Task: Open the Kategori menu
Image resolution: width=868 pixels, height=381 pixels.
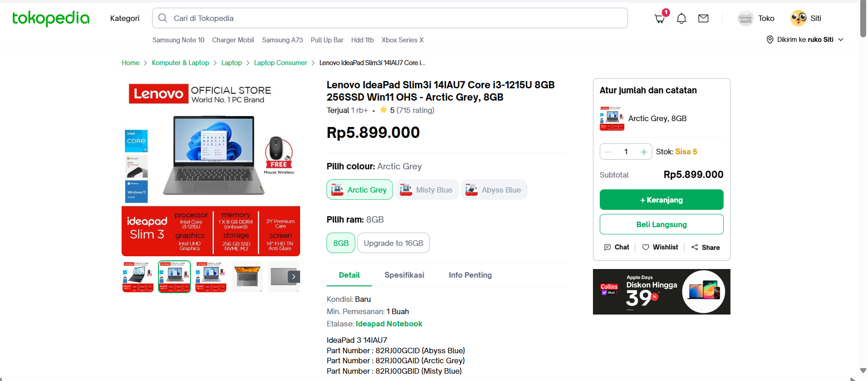Action: coord(125,18)
